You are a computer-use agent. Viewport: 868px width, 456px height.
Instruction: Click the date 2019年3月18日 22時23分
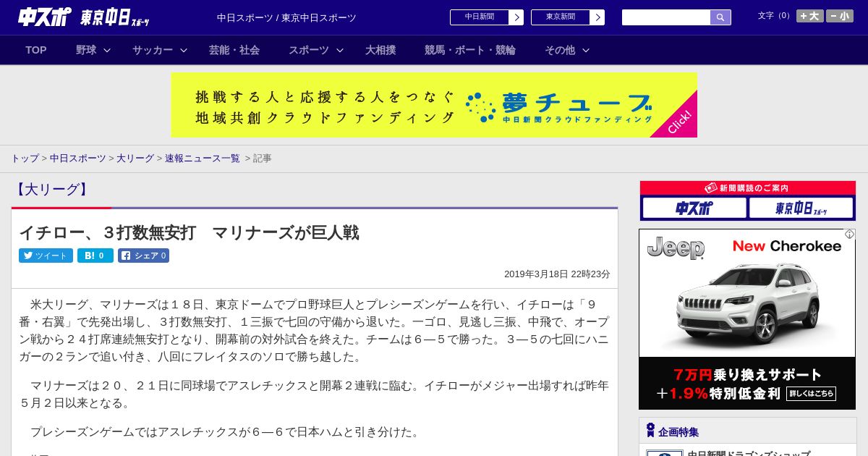pyautogui.click(x=557, y=274)
